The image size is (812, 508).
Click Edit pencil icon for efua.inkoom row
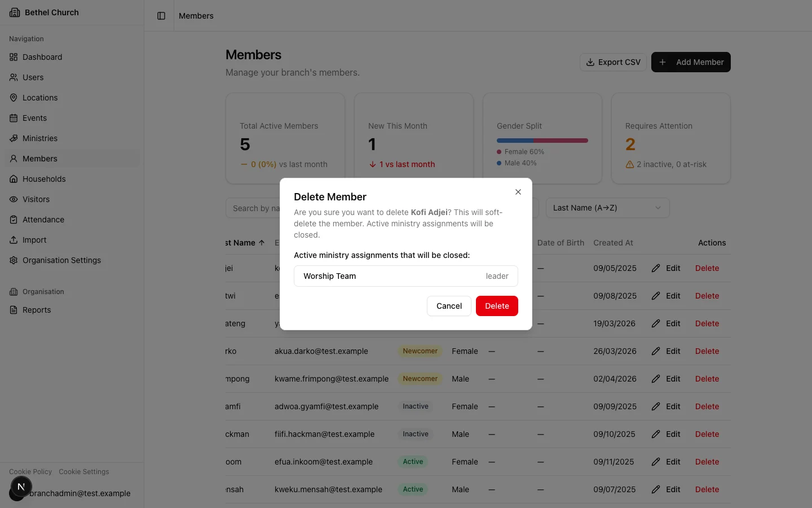coord(656,462)
